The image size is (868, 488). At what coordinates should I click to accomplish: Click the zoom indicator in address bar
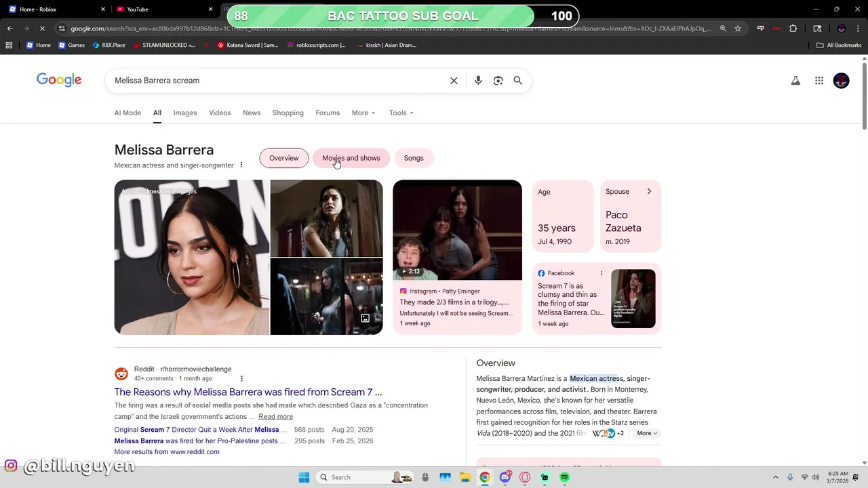723,28
